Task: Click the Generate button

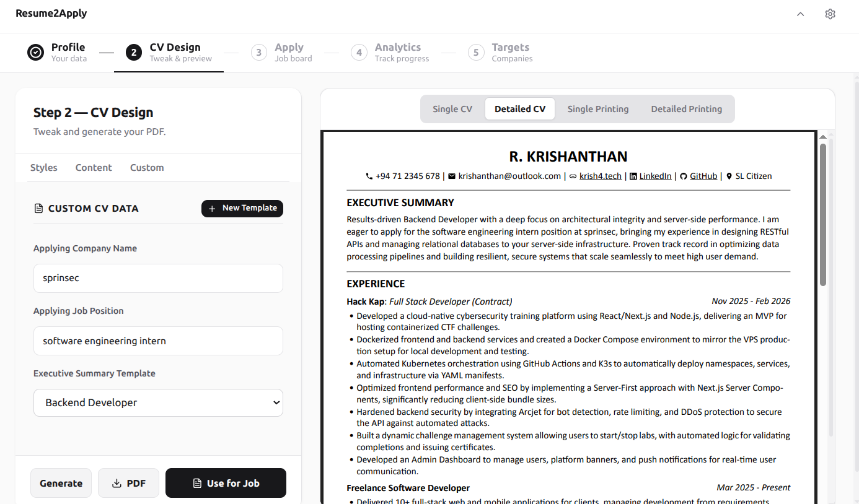Action: (x=61, y=483)
